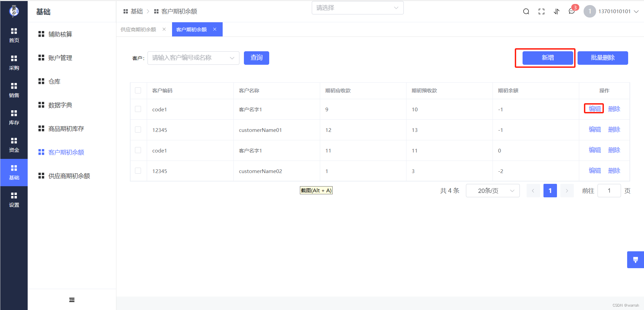Click the user avatar circle
This screenshot has height=310, width=644.
[x=590, y=11]
